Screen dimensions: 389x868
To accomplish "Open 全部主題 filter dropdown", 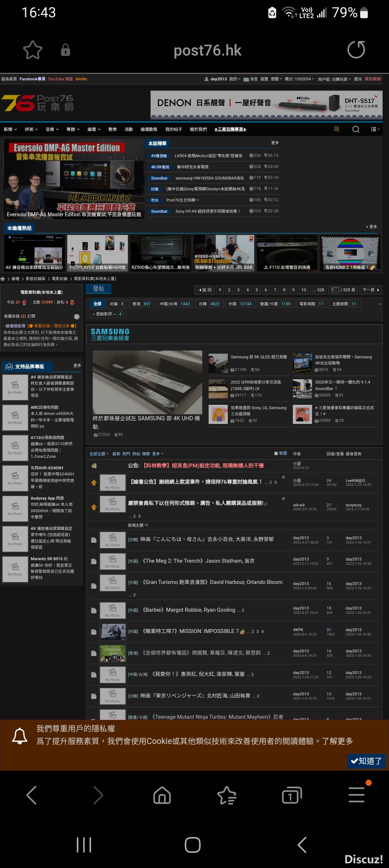I will pyautogui.click(x=99, y=454).
